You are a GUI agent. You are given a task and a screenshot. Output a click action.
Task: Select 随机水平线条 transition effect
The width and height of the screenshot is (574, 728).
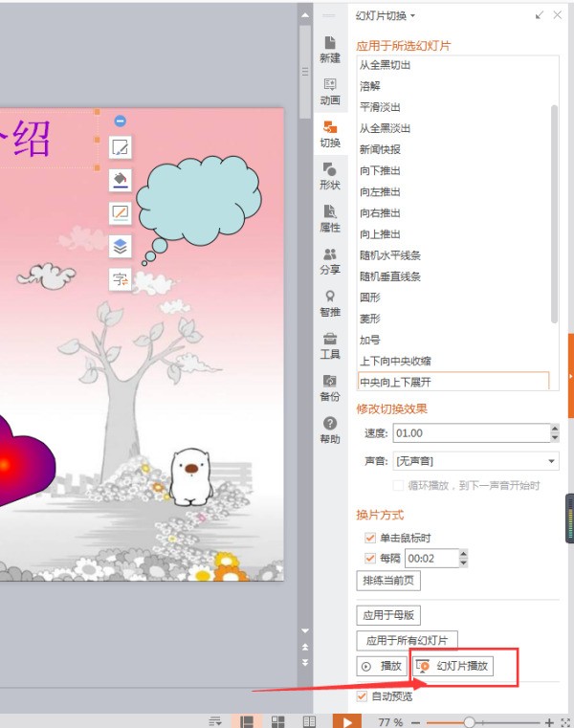[389, 255]
